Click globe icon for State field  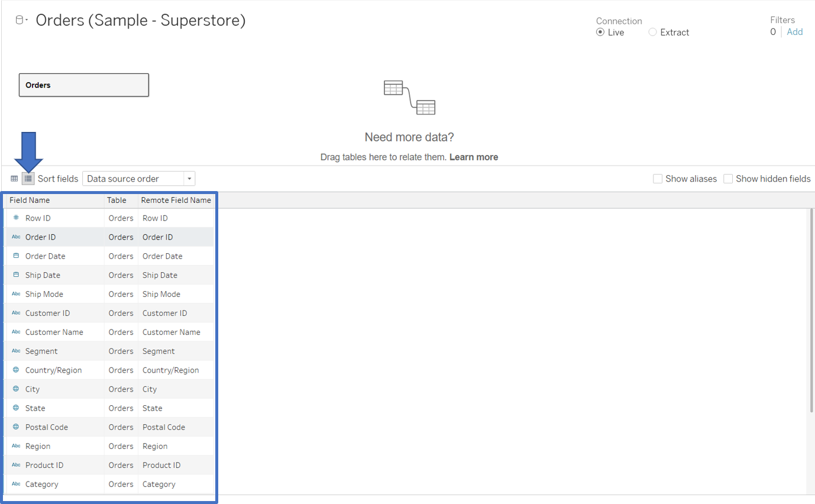[16, 408]
